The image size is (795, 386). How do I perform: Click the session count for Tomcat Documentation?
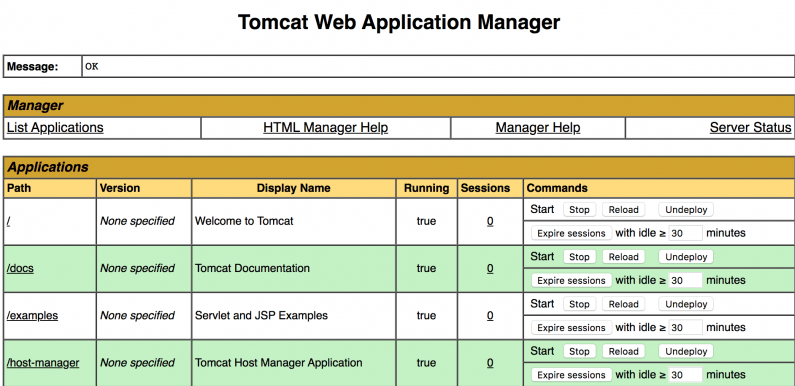pyautogui.click(x=490, y=268)
